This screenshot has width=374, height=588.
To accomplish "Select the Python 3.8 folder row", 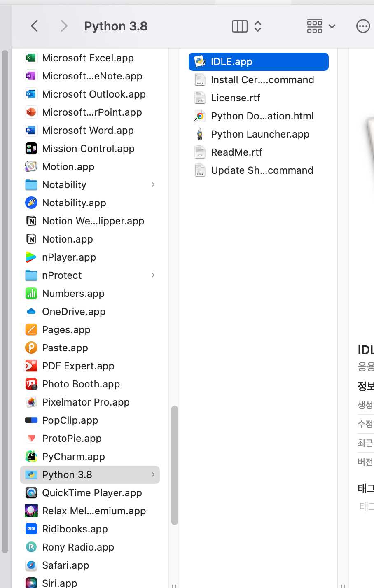I will pyautogui.click(x=90, y=475).
